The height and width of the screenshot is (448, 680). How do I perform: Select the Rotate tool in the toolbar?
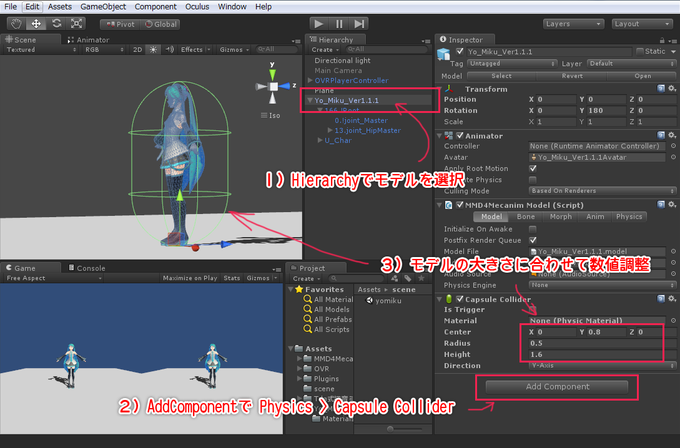tap(56, 23)
